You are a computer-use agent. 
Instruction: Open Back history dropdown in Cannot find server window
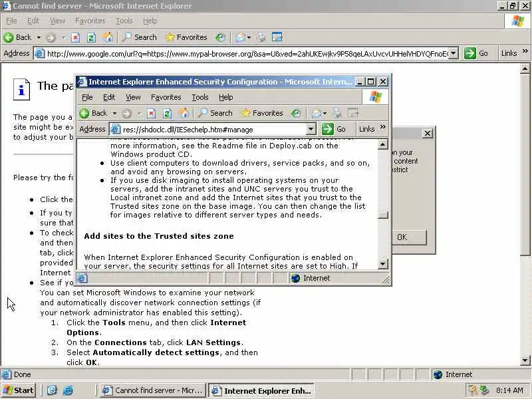pyautogui.click(x=39, y=37)
